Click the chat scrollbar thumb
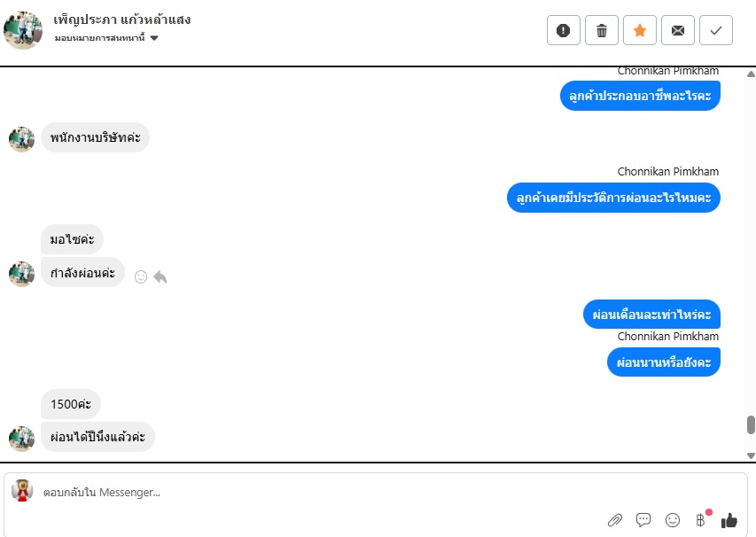The image size is (756, 537). point(751,424)
